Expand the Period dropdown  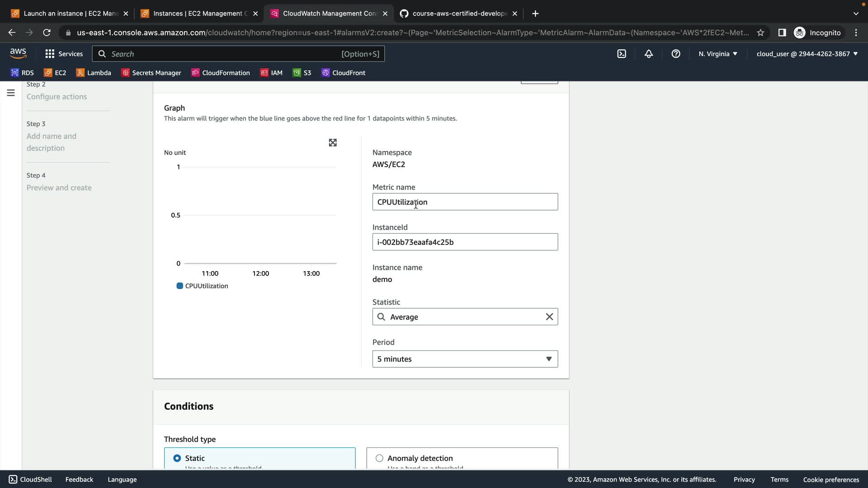click(465, 359)
